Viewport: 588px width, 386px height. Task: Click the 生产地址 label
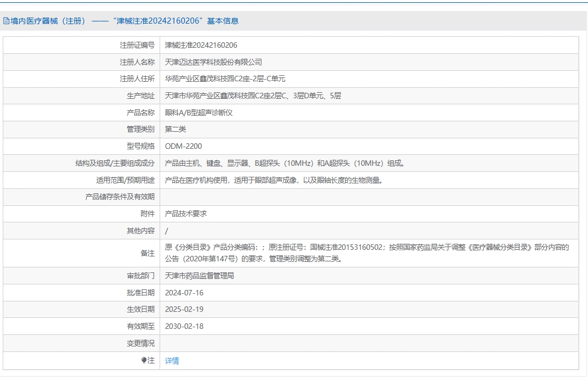click(x=140, y=96)
